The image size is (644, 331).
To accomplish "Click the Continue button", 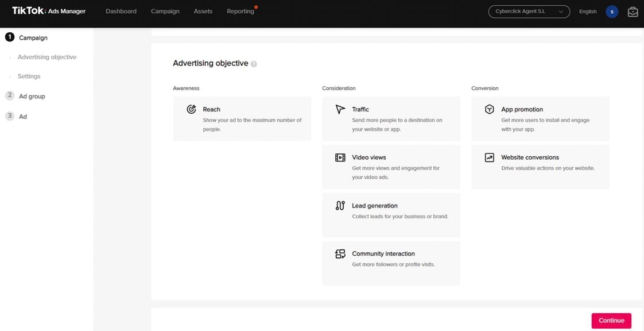I will click(x=611, y=321).
